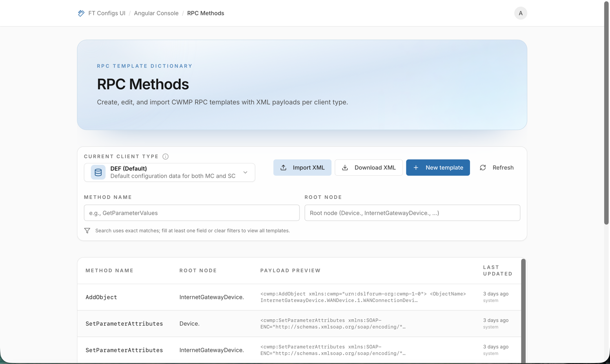Open the user avatar A menu
The width and height of the screenshot is (610, 364).
[x=521, y=13]
